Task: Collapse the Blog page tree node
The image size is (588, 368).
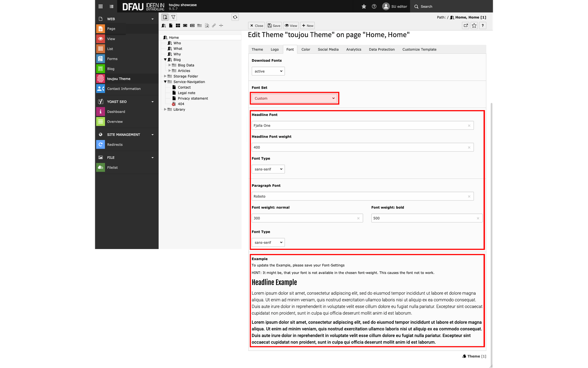Action: pyautogui.click(x=165, y=59)
